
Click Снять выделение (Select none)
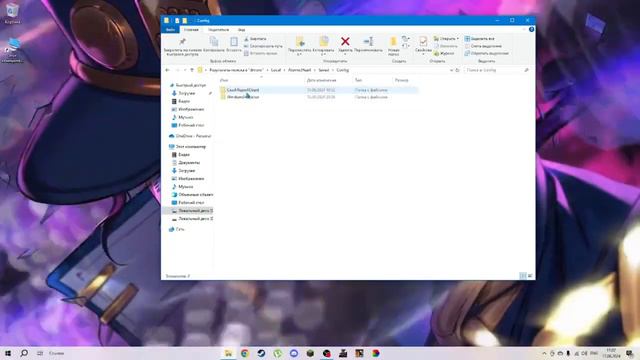click(483, 46)
